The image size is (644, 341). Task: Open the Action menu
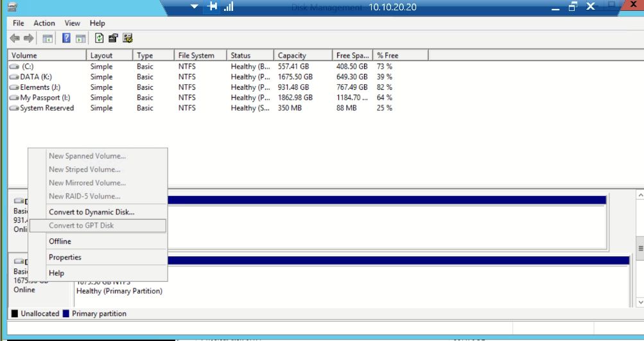[44, 23]
